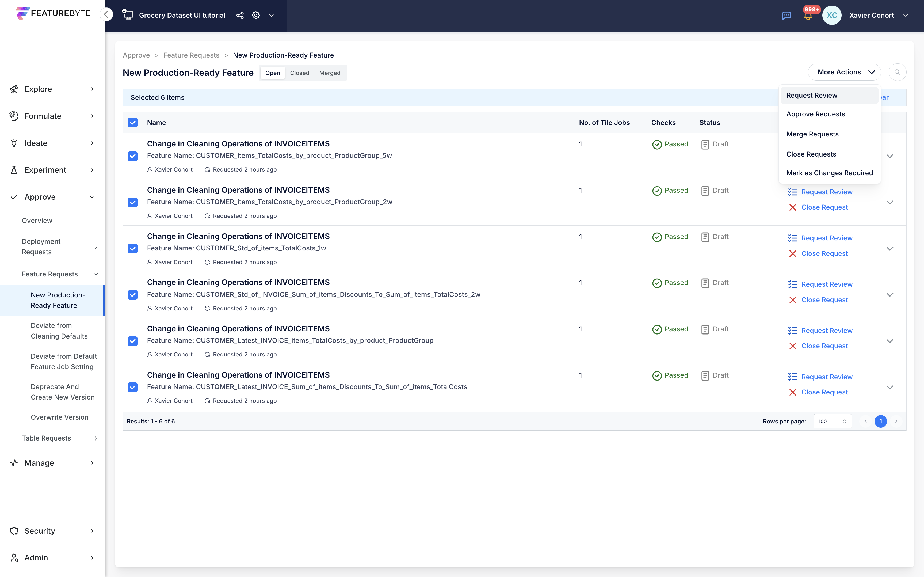Click the Formulate brain icon
924x577 pixels.
click(x=14, y=116)
